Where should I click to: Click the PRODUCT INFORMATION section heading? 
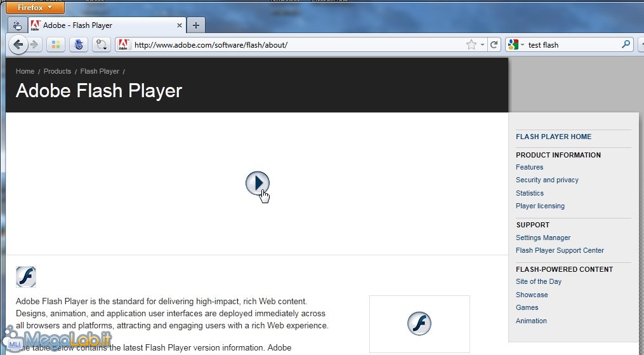558,155
